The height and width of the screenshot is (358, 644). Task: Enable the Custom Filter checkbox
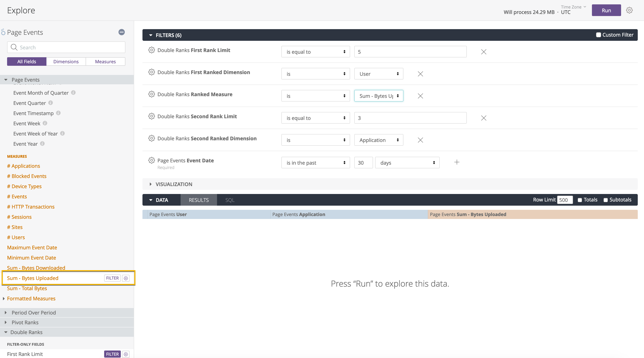click(x=599, y=35)
